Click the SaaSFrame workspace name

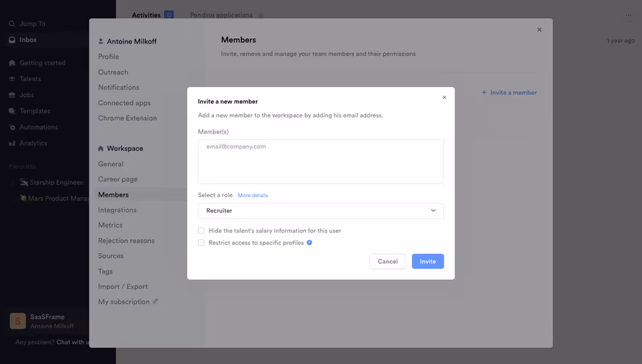coord(47,317)
